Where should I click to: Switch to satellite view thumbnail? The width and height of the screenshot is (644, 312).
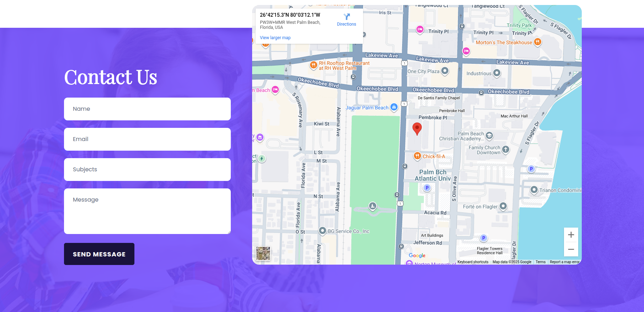tap(263, 254)
